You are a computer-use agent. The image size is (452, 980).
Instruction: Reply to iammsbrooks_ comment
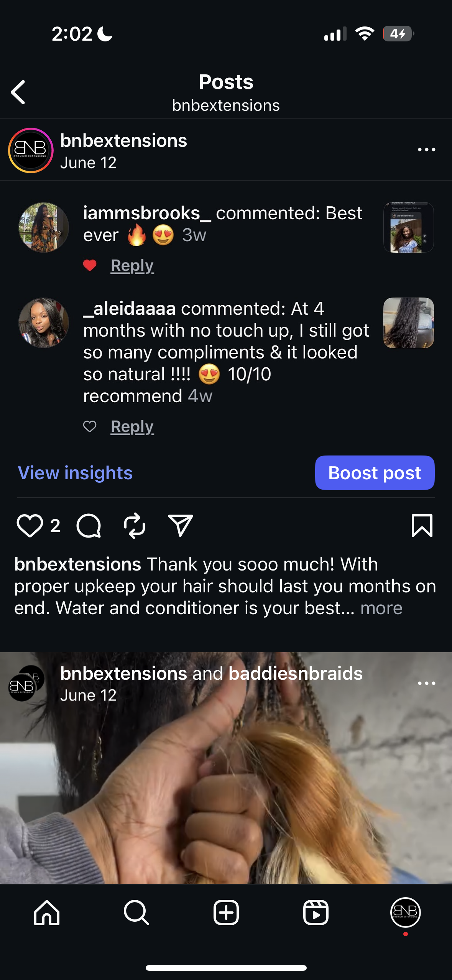click(x=132, y=266)
